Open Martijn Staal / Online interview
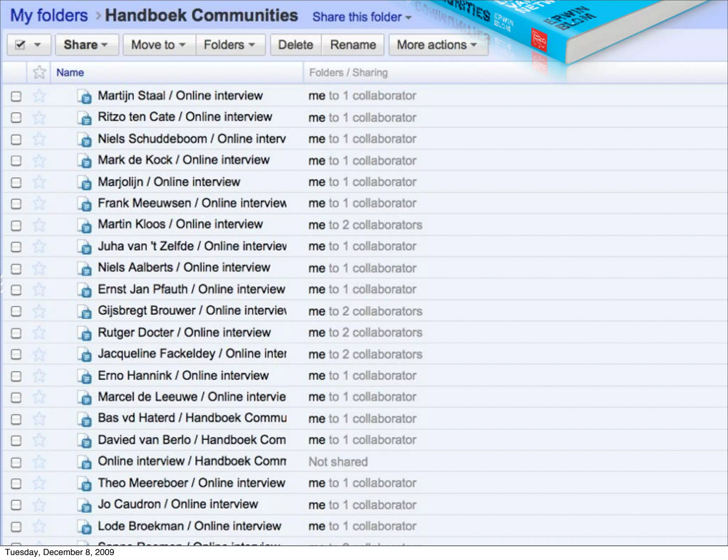Screen dimensions: 728x560 [180, 95]
